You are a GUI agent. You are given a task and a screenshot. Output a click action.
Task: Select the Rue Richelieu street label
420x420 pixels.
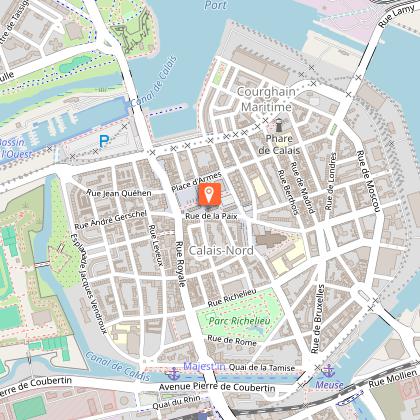pos(232,298)
